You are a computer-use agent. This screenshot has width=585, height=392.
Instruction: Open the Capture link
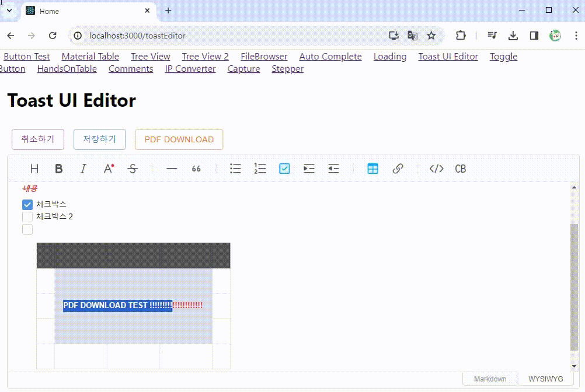pyautogui.click(x=243, y=69)
